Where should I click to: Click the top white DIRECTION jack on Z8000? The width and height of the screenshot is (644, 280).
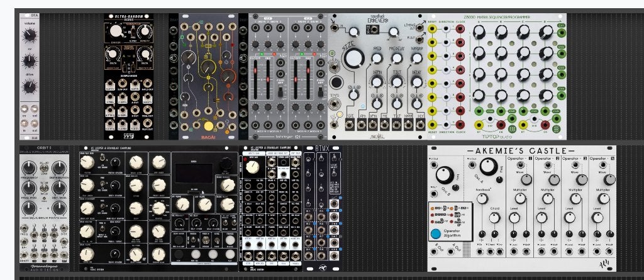[x=446, y=29]
